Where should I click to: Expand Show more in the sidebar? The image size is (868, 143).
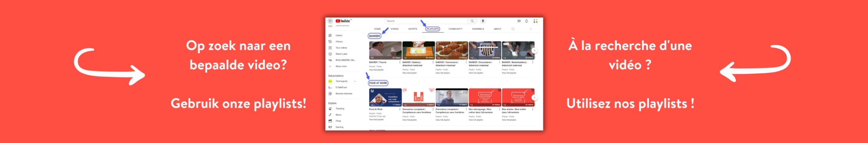click(341, 66)
